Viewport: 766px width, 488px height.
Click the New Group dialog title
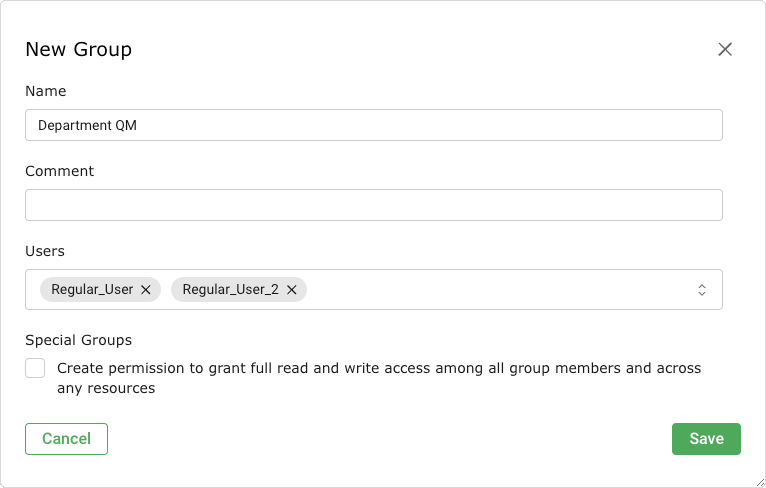pos(78,49)
